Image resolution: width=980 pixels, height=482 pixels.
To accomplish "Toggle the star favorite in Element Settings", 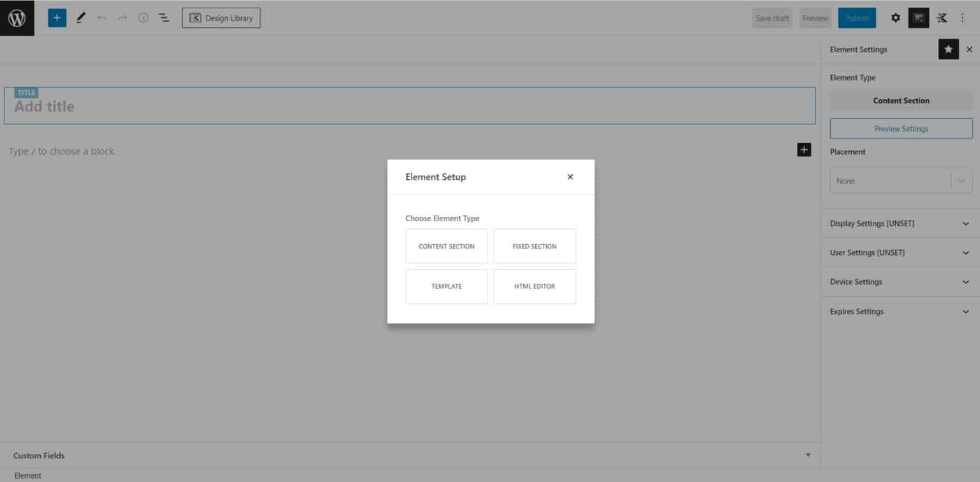I will [x=949, y=49].
